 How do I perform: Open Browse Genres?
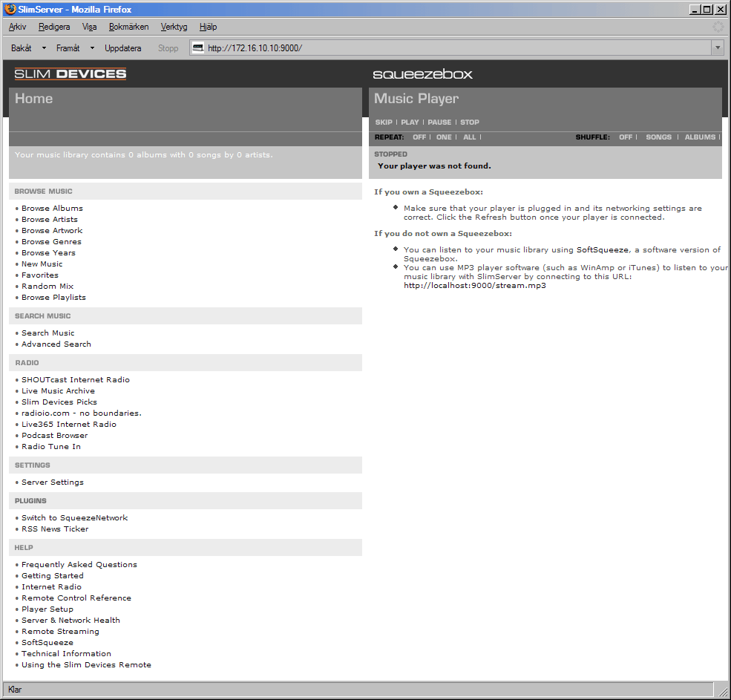click(x=51, y=241)
